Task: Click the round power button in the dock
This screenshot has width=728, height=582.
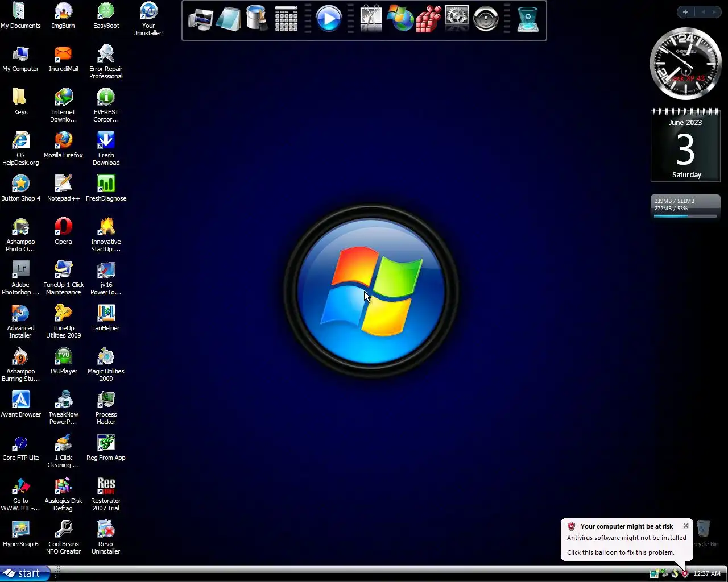Action: click(x=486, y=19)
